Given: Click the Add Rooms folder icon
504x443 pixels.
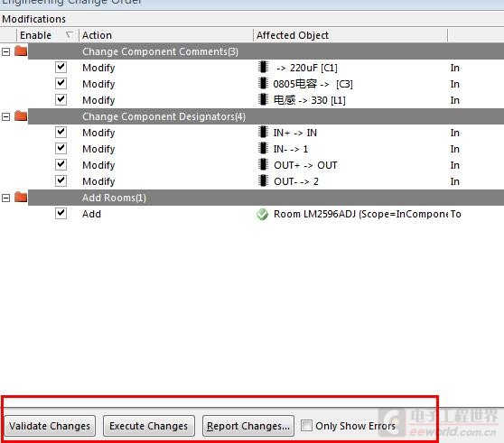Looking at the screenshot, I should coord(21,197).
